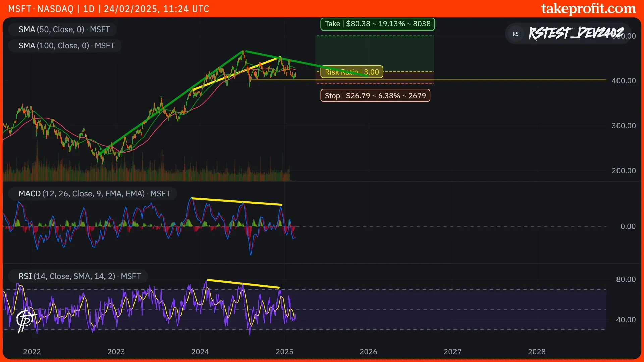Click the Take | $80.38 target label

pyautogui.click(x=377, y=24)
